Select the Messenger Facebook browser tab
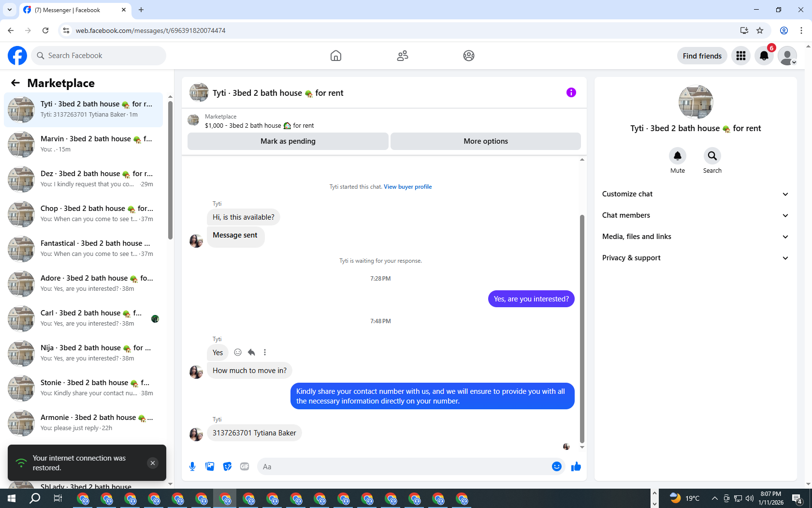Screen dimensions: 812x508 pyautogui.click(x=75, y=10)
